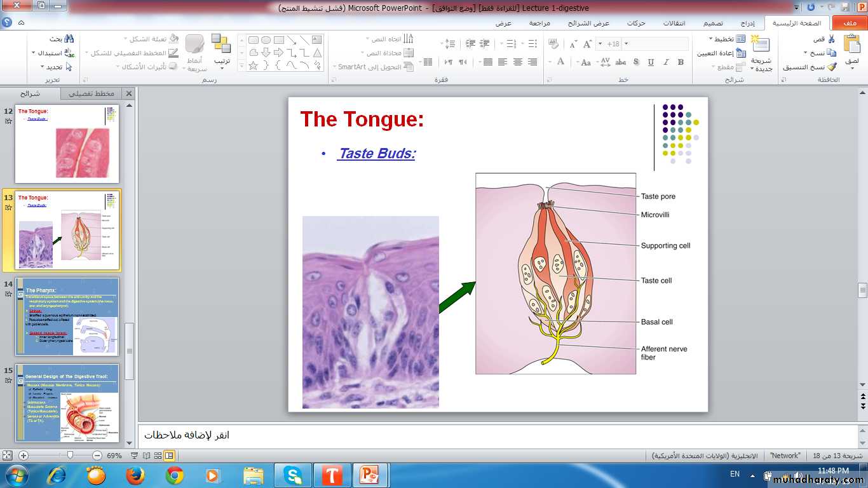
Task: Insert a New Slide (شريحة جديدة)
Action: pos(761,46)
